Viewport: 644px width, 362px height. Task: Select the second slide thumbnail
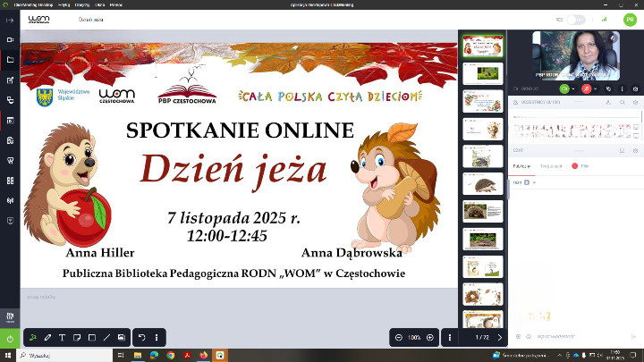(x=481, y=73)
